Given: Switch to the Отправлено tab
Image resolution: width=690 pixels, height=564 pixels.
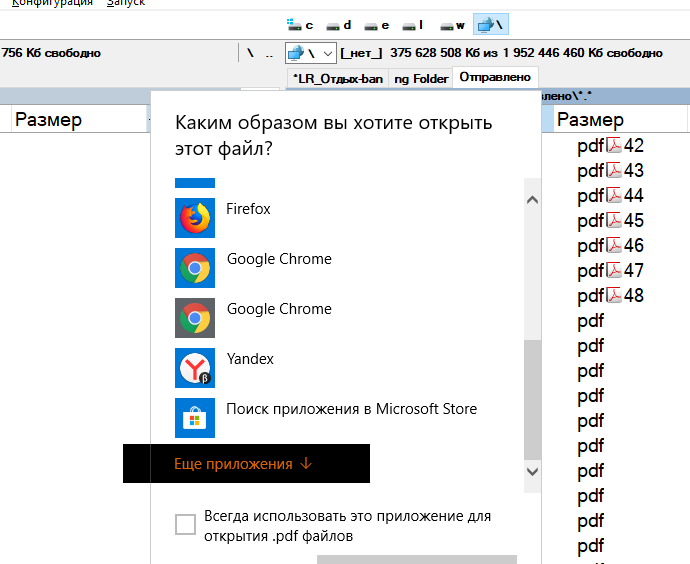Looking at the screenshot, I should pos(495,77).
